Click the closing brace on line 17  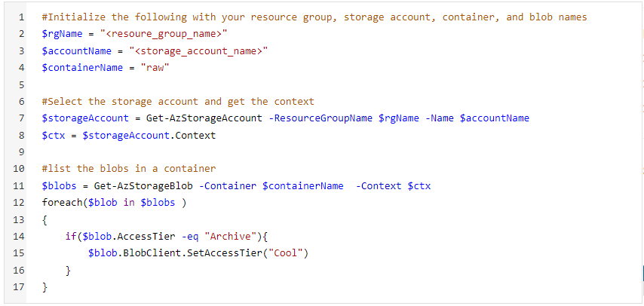tap(44, 287)
